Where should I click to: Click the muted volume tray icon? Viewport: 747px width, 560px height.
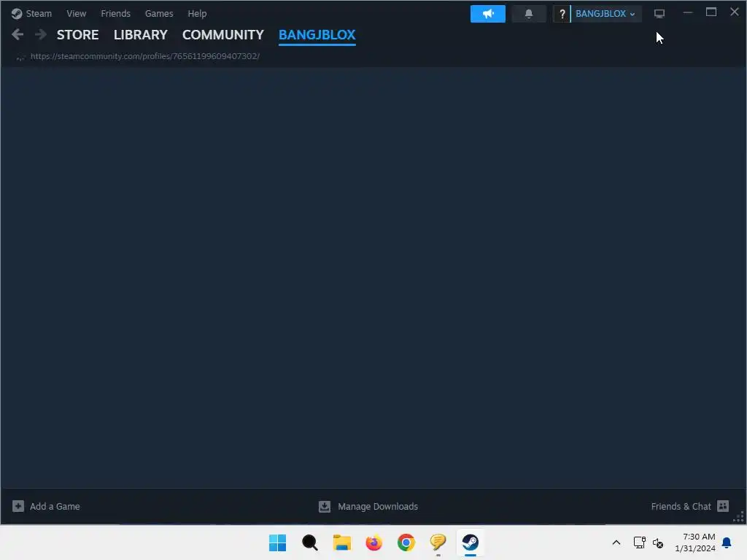[x=658, y=542]
